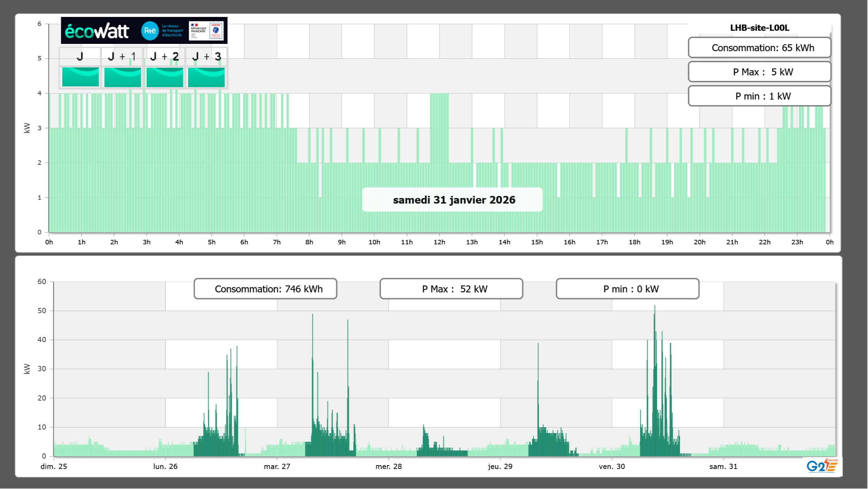Image resolution: width=868 pixels, height=489 pixels.
Task: Click the P min : 0 kW box
Action: click(x=627, y=289)
